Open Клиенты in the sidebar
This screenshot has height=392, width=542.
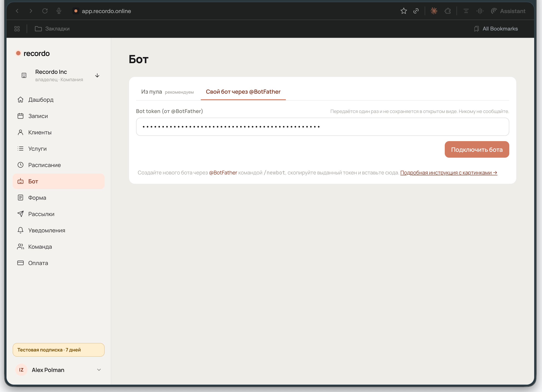pyautogui.click(x=59, y=132)
